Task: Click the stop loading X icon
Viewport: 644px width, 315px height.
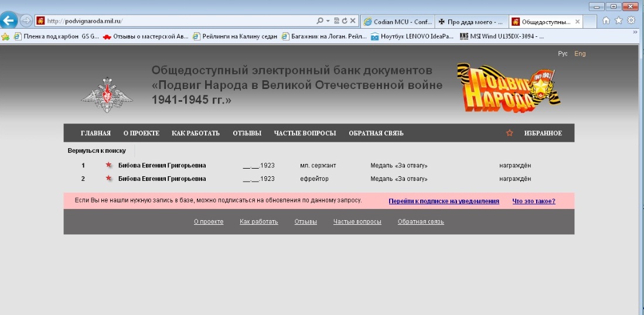Action: [353, 21]
